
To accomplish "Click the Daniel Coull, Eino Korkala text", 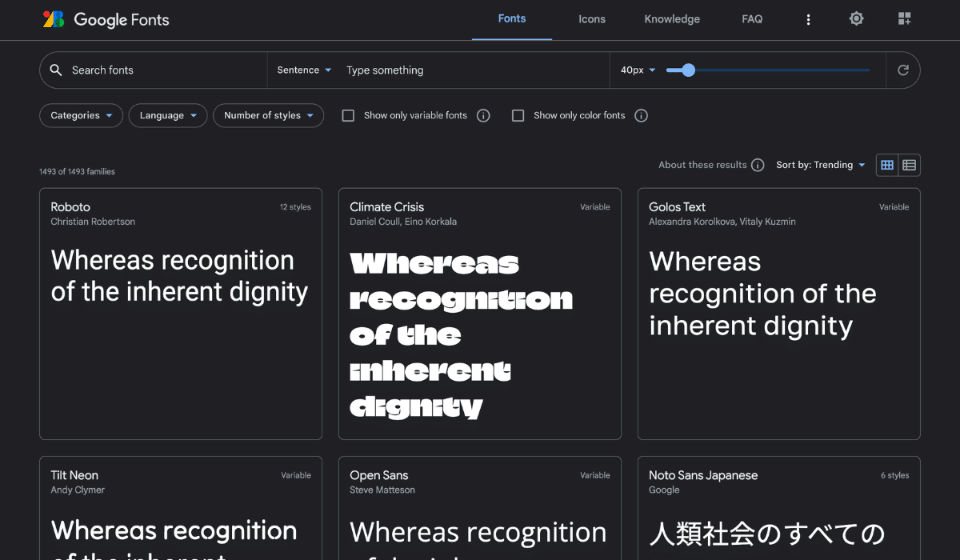I will 403,222.
